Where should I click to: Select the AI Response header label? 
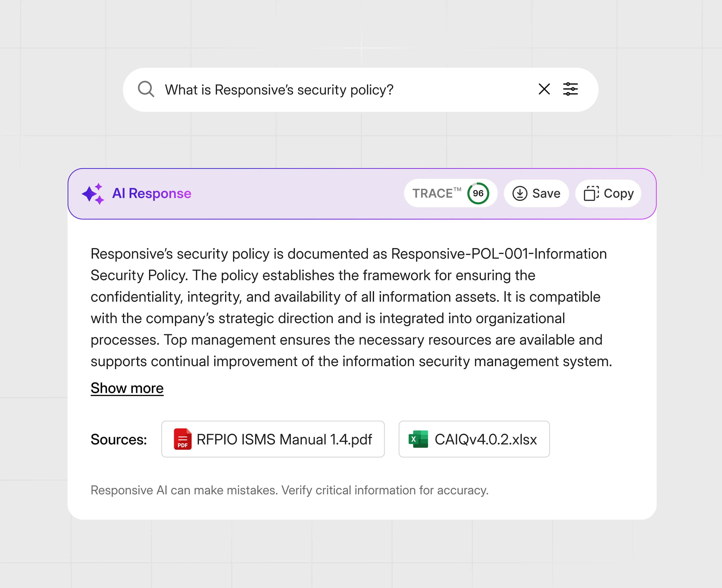(152, 193)
